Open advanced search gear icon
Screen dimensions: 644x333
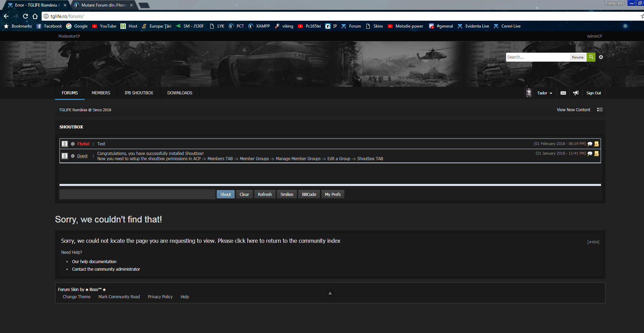pyautogui.click(x=601, y=57)
